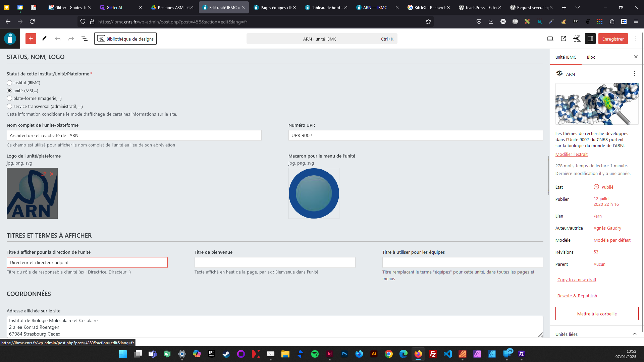Image resolution: width=644 pixels, height=362 pixels.
Task: Open the page preview laptop icon
Action: click(x=550, y=39)
